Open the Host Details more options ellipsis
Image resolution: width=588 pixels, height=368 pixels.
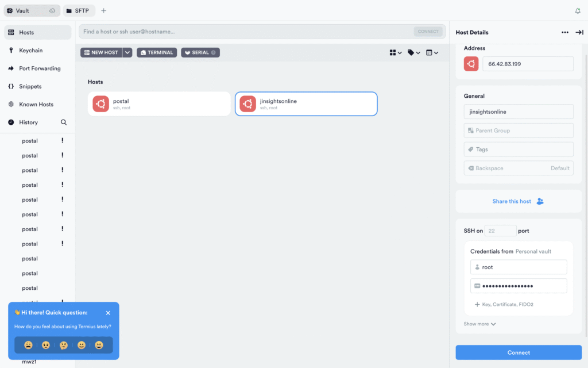click(565, 32)
